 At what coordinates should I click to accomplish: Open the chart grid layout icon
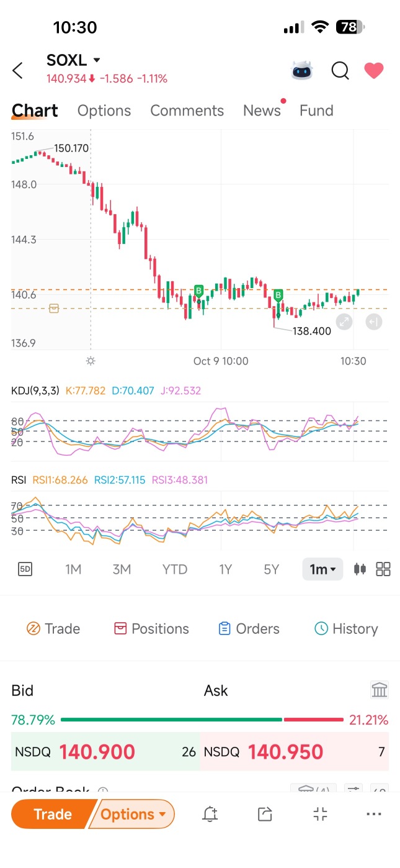coord(383,569)
